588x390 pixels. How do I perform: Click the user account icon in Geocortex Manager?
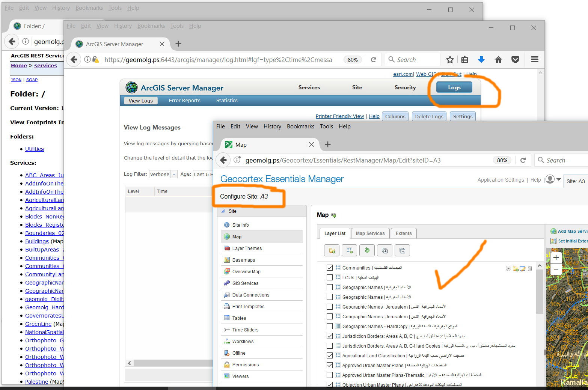point(550,179)
